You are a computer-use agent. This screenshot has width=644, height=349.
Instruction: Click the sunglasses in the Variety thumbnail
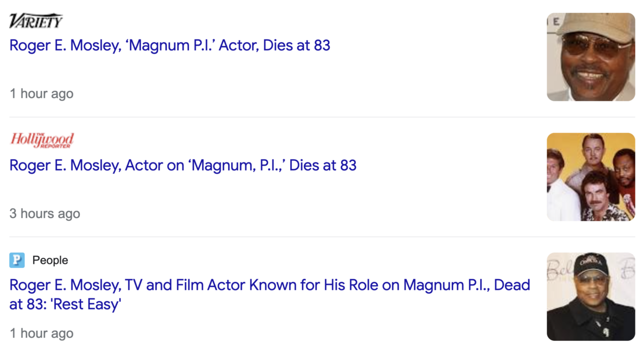588,44
